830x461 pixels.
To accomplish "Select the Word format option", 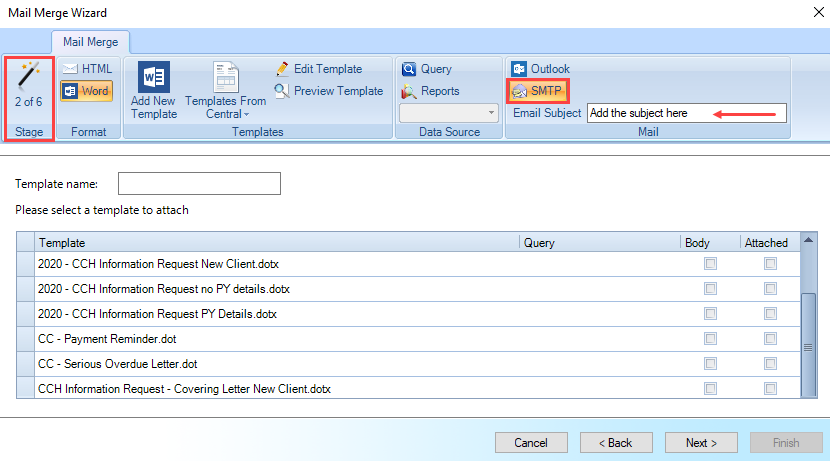I will [87, 91].
